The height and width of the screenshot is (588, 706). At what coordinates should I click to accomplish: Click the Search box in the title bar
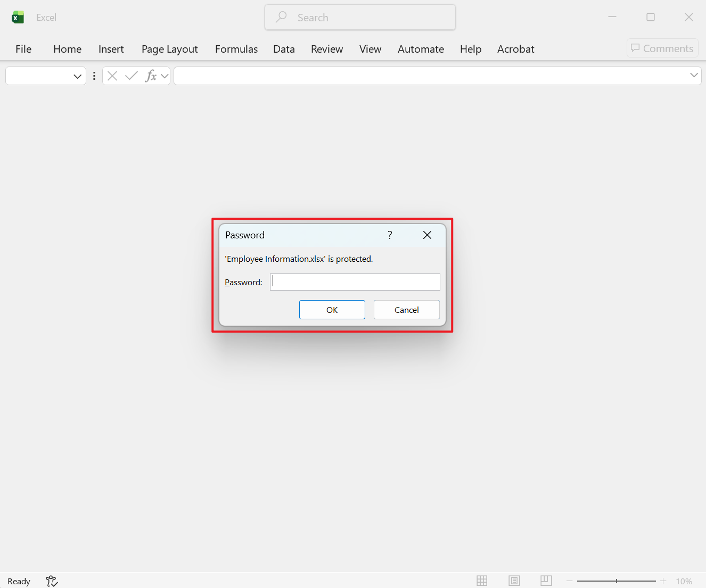tap(360, 17)
